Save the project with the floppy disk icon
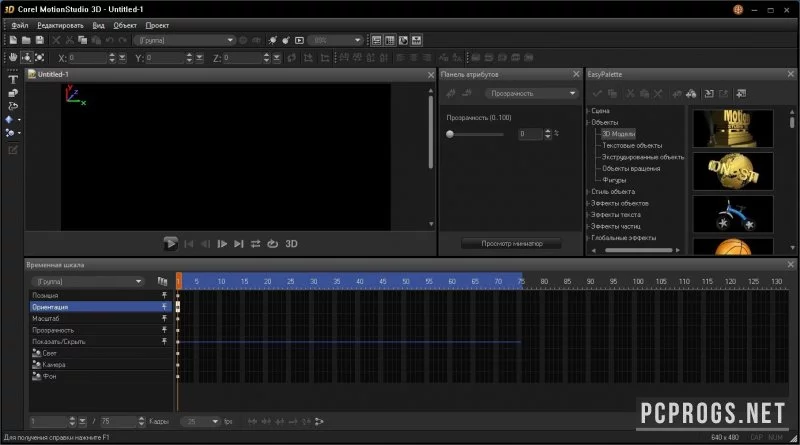The height and width of the screenshot is (445, 800). click(x=39, y=40)
